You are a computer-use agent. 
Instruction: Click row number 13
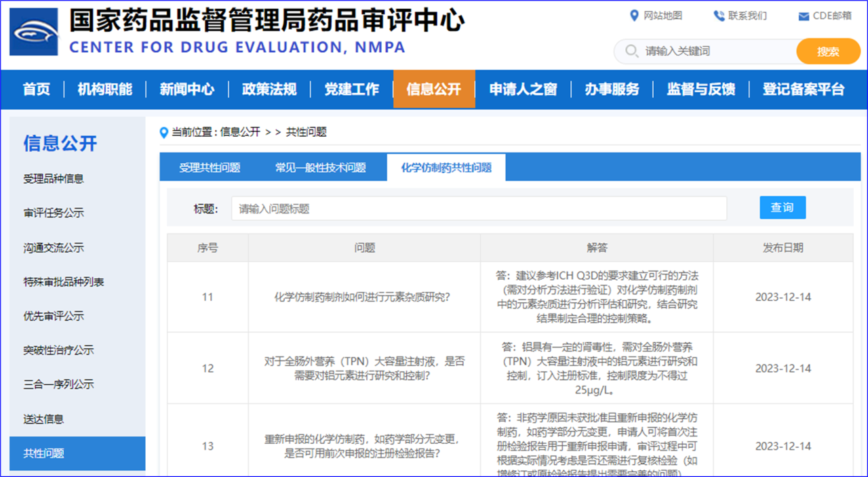point(208,446)
